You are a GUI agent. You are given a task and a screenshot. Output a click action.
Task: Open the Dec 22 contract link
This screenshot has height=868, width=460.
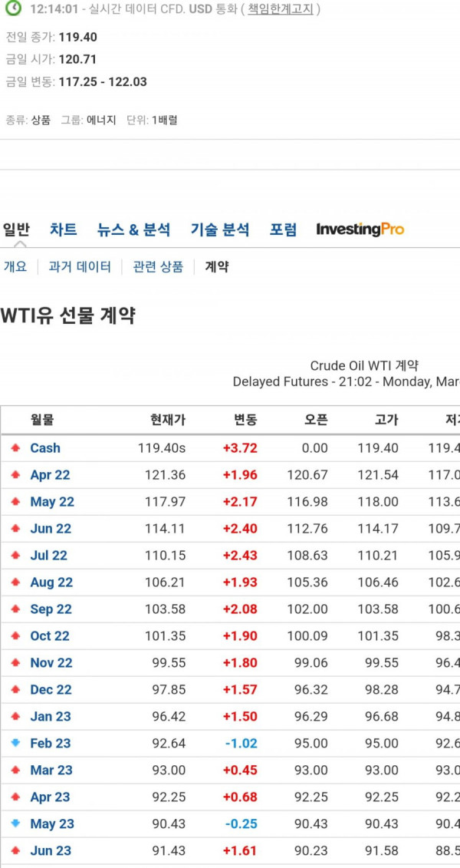51,690
